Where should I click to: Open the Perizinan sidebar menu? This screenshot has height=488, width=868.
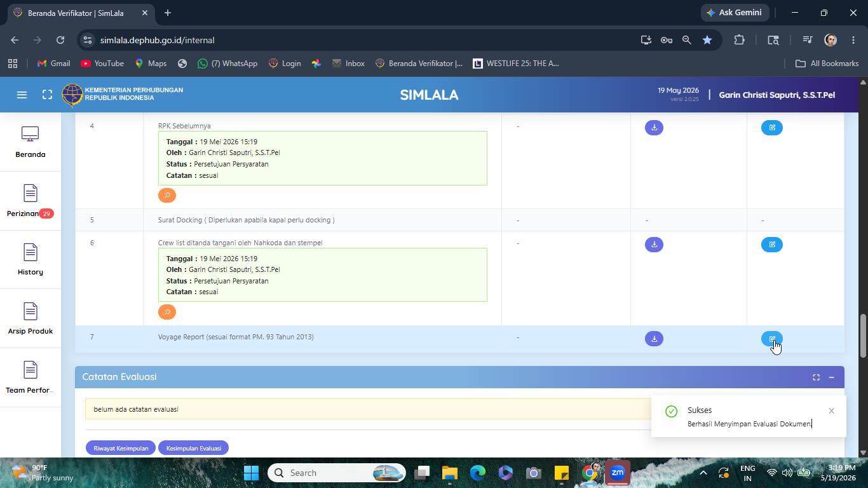[30, 201]
